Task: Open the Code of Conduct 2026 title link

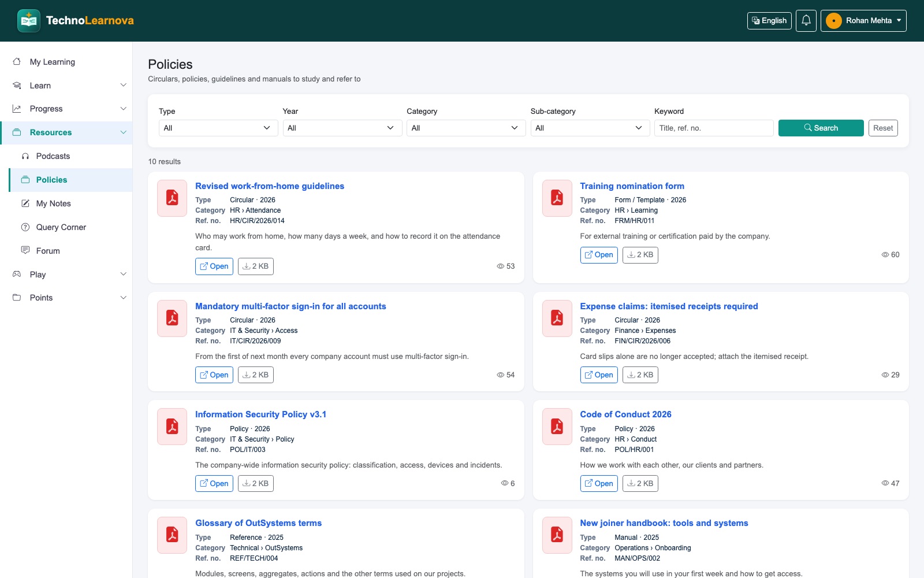Action: point(625,414)
